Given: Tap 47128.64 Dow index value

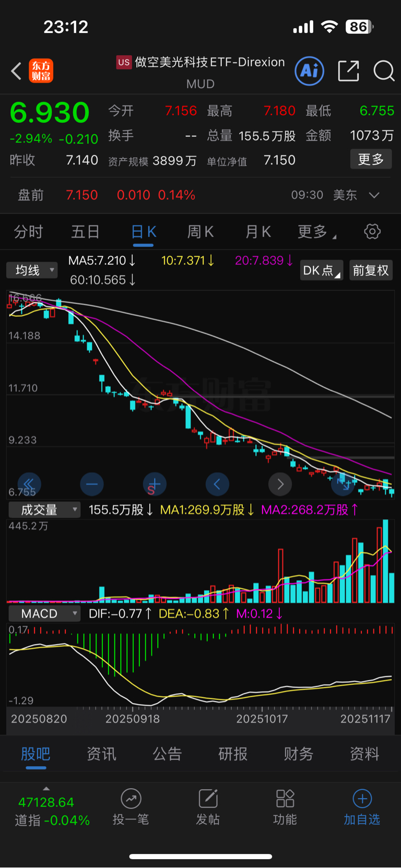Looking at the screenshot, I should pyautogui.click(x=46, y=802).
